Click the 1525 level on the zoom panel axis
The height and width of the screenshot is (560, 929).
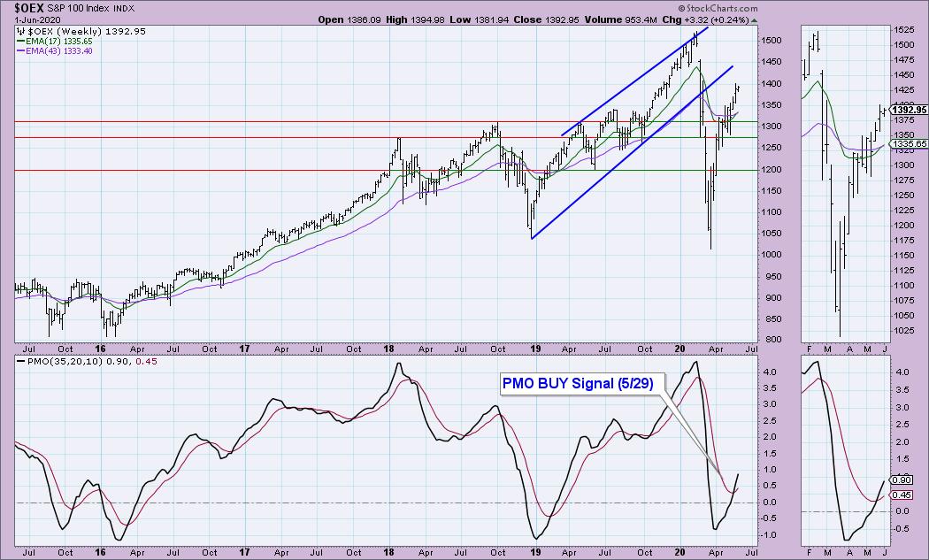pyautogui.click(x=904, y=29)
